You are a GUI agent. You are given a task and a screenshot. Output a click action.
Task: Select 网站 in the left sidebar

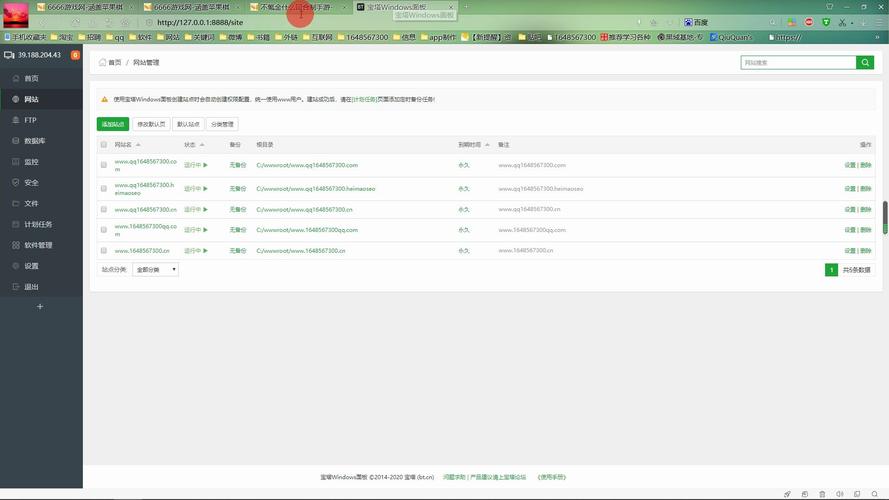click(31, 99)
